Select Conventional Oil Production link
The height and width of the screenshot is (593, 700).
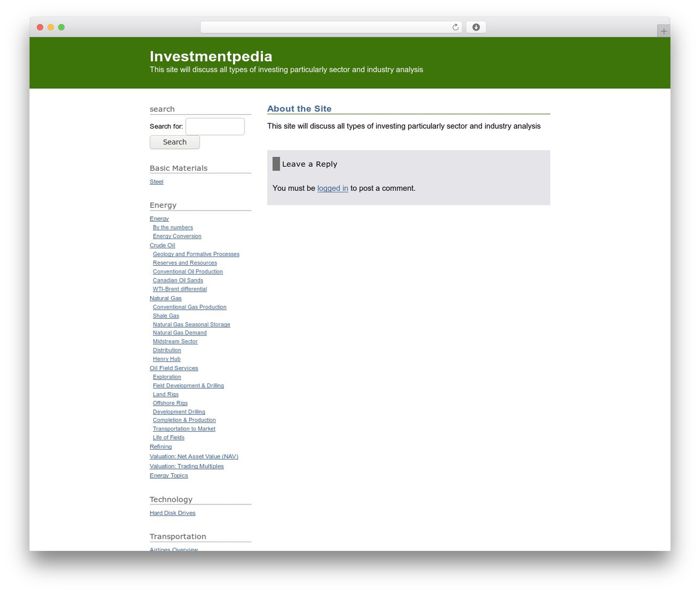pos(188,272)
